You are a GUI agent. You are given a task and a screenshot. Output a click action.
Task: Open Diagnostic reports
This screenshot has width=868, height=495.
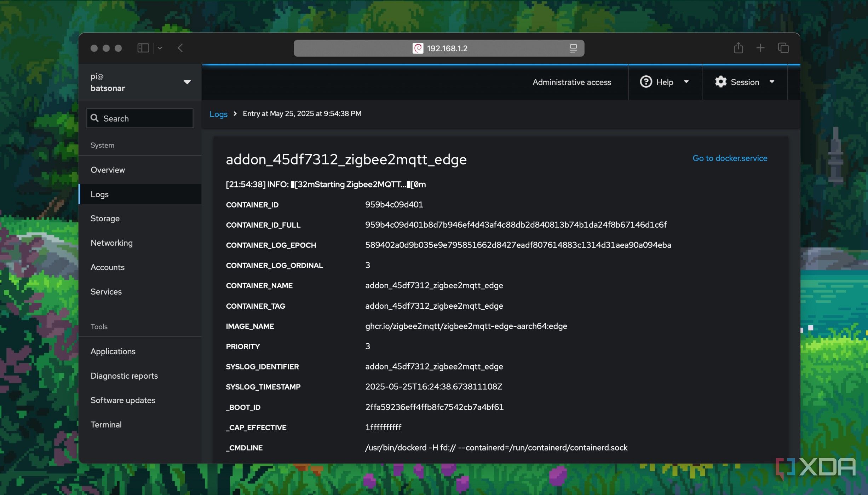[x=140, y=376]
